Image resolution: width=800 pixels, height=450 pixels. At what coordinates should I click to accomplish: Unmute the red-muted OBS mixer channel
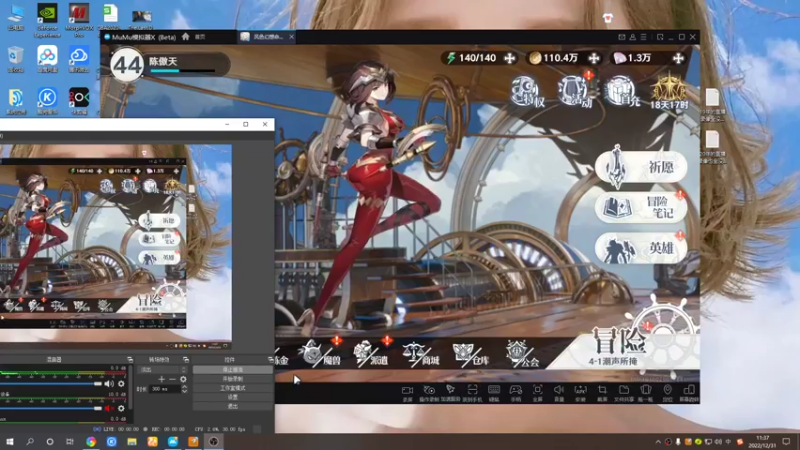pos(109,408)
